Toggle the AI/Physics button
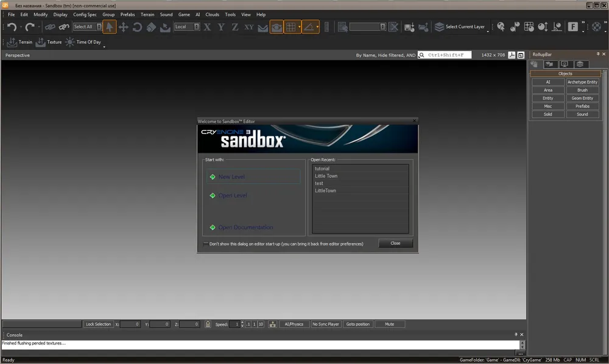Viewport: 609px width, 364px height. pyautogui.click(x=294, y=324)
